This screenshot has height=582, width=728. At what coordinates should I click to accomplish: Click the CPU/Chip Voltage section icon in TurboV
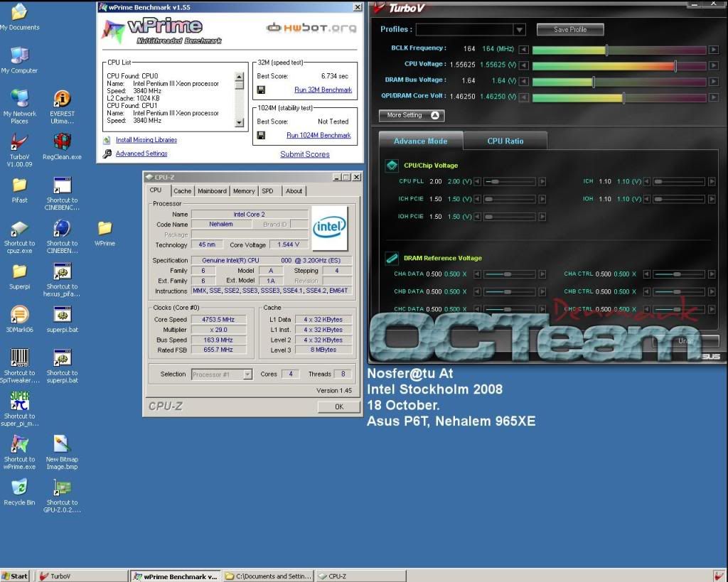tap(392, 166)
